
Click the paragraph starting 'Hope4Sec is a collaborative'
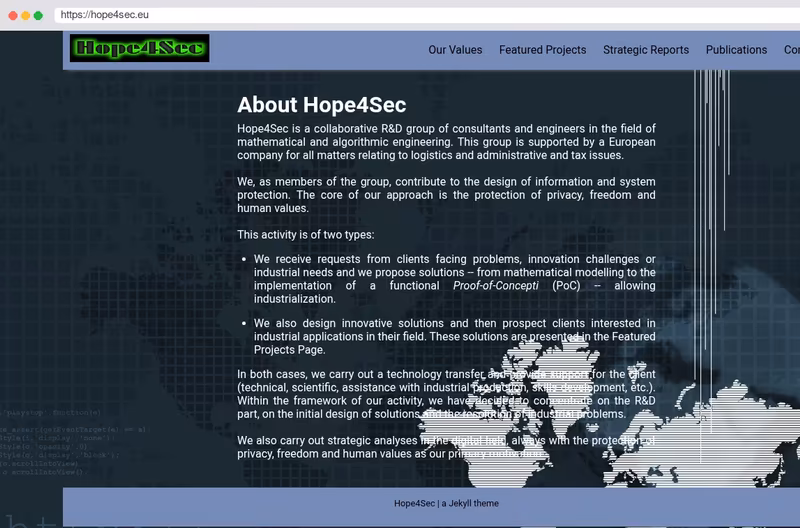[x=446, y=142]
